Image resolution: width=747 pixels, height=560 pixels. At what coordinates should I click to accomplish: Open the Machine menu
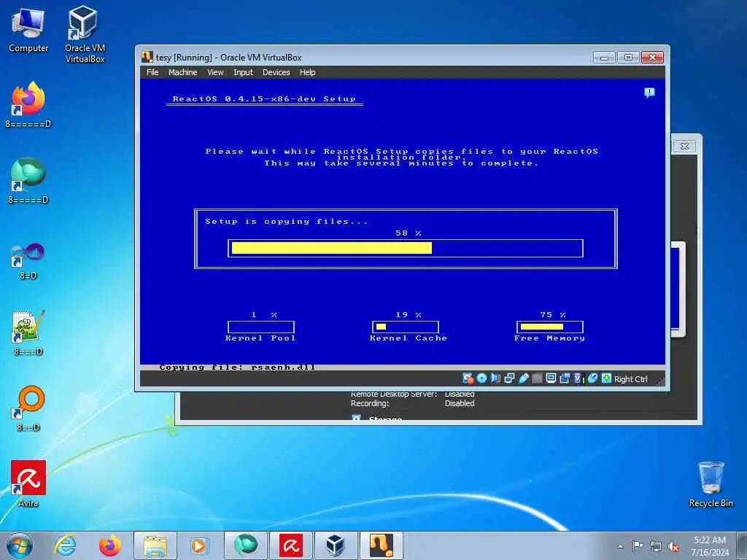(182, 72)
